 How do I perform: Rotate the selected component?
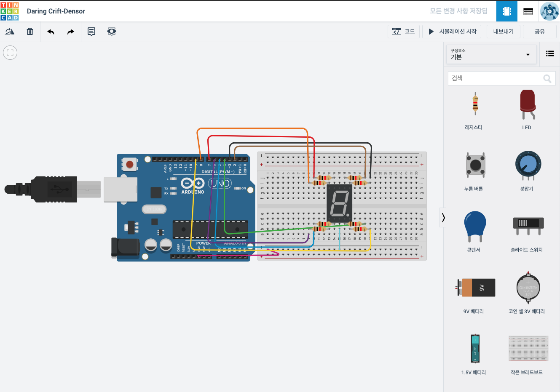(10, 32)
